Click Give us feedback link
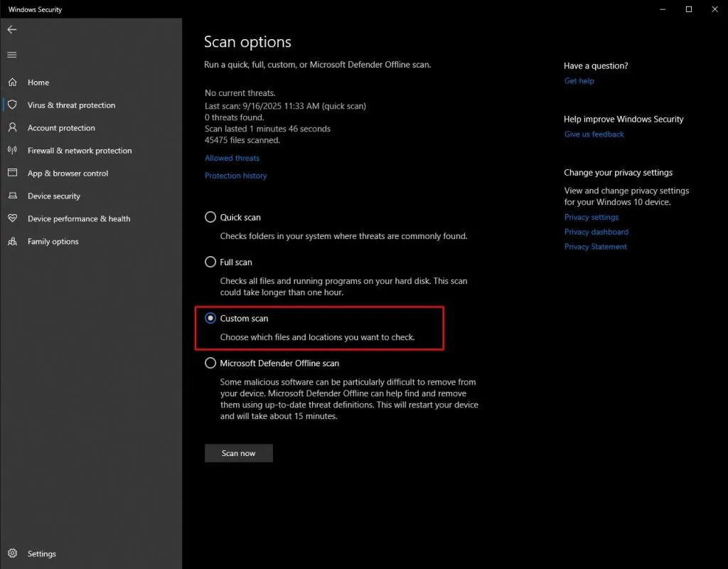Viewport: 728px width, 569px height. [x=594, y=134]
